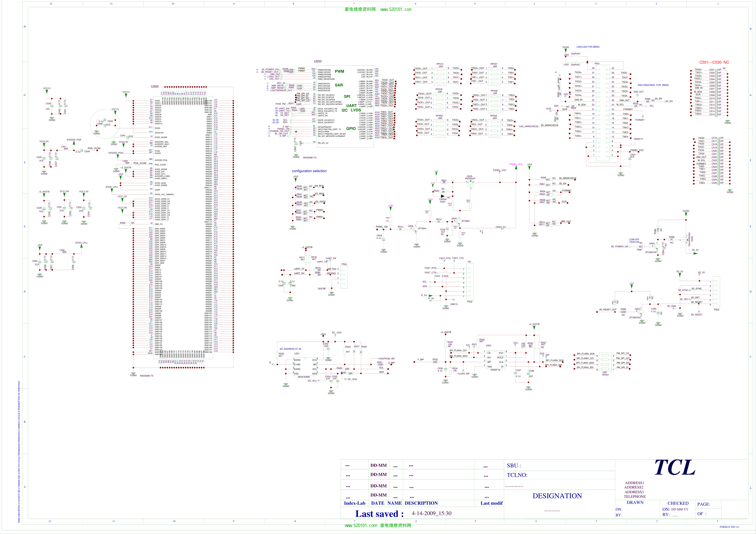Click the "Last saved :" label
Viewport: 756px width, 534px height.
(x=379, y=514)
